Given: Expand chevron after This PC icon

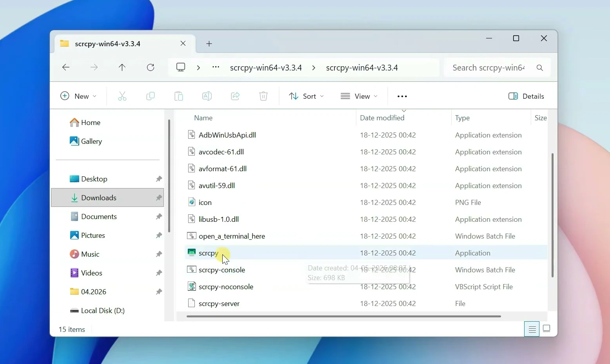Looking at the screenshot, I should point(199,68).
